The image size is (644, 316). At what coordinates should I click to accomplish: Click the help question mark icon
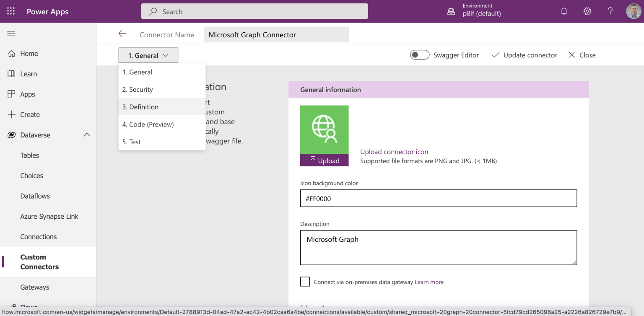click(610, 11)
